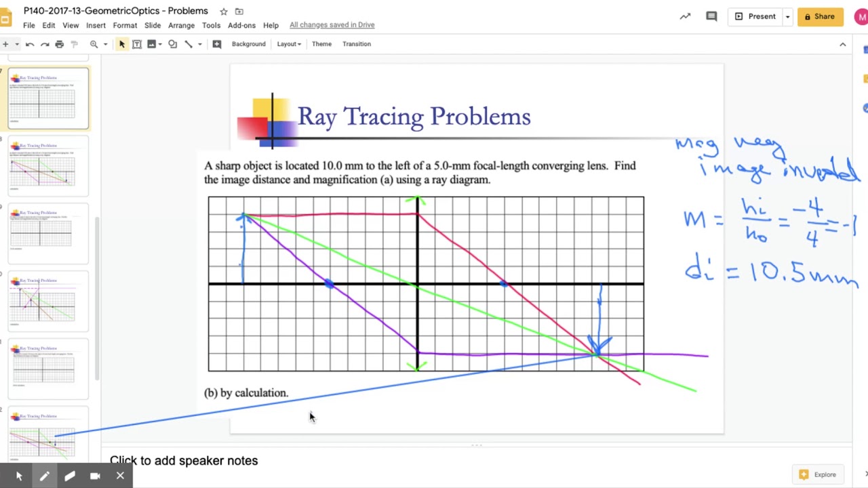Open the Present options dropdown arrow

(787, 16)
